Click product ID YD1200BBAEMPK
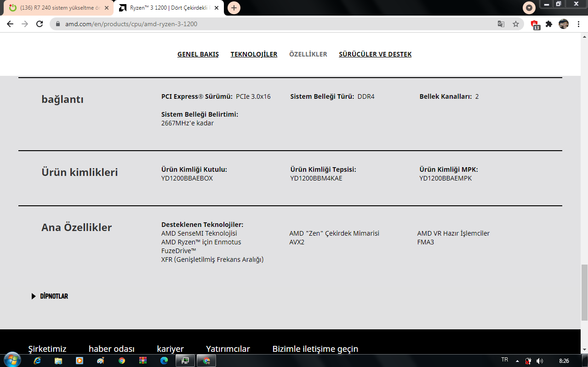The width and height of the screenshot is (588, 367). coord(445,178)
